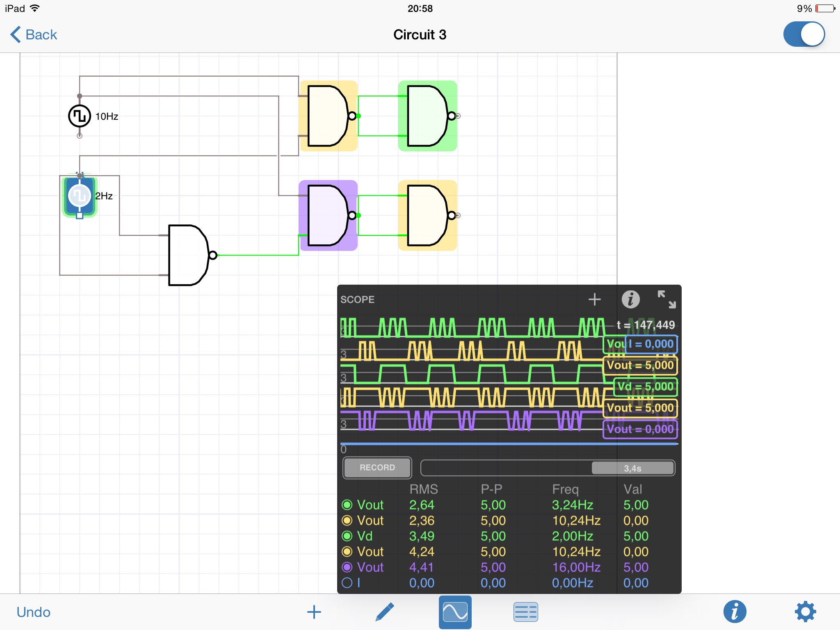
Task: Click the Val column header
Action: [633, 489]
